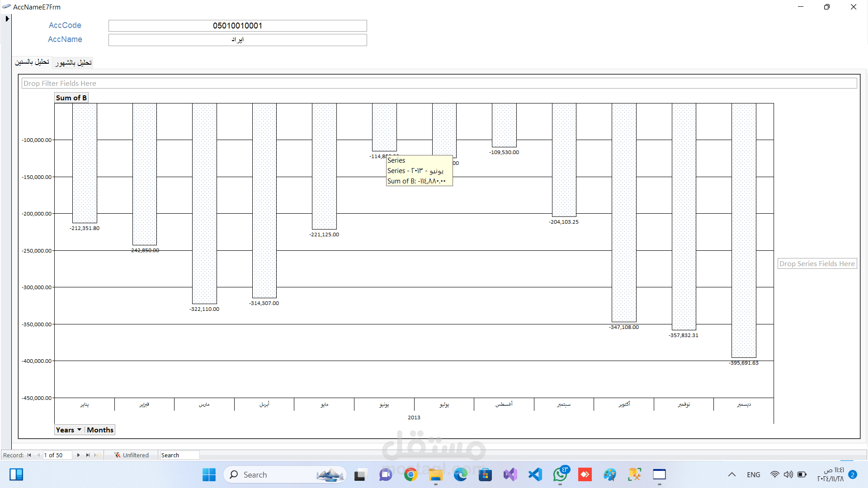Go to first record navigation button

point(29,455)
